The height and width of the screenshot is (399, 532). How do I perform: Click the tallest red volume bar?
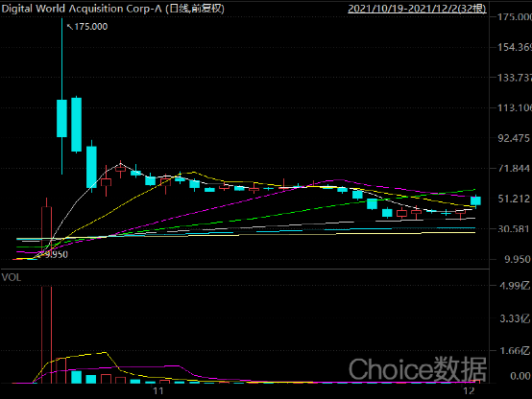pyautogui.click(x=46, y=335)
